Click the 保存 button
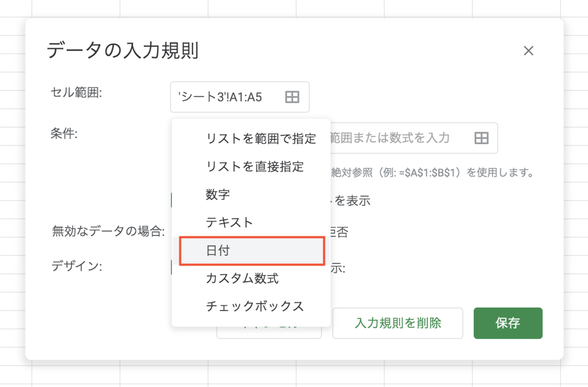The width and height of the screenshot is (588, 387). [508, 323]
